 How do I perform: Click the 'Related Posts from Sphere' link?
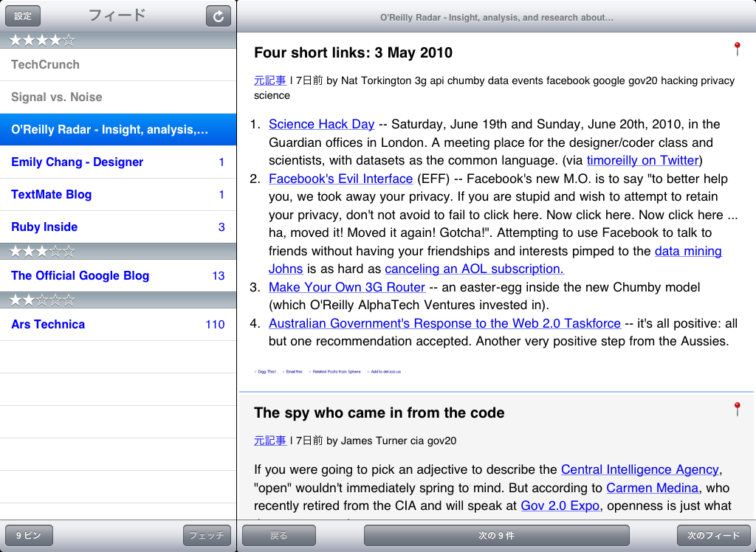[x=337, y=372]
